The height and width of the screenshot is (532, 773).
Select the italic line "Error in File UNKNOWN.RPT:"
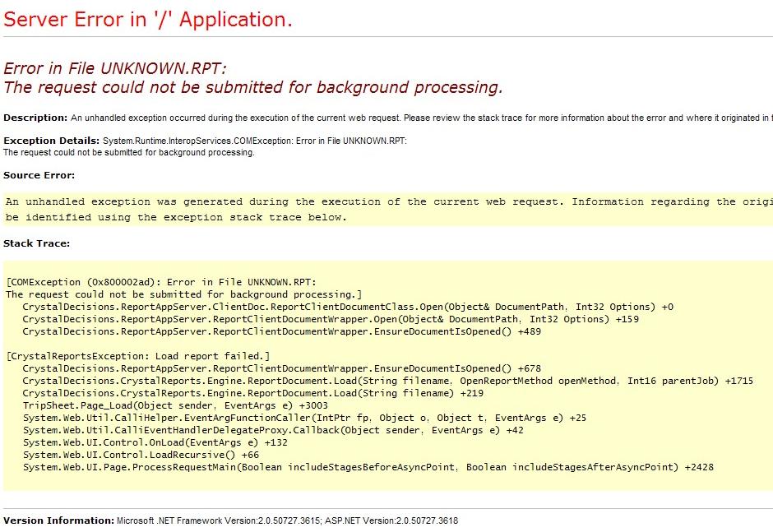(115, 68)
